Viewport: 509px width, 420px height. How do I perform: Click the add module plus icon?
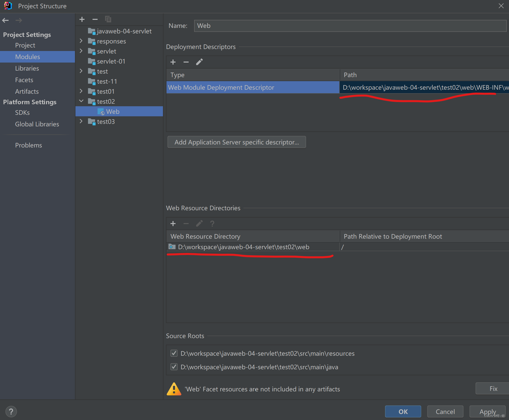pyautogui.click(x=82, y=19)
